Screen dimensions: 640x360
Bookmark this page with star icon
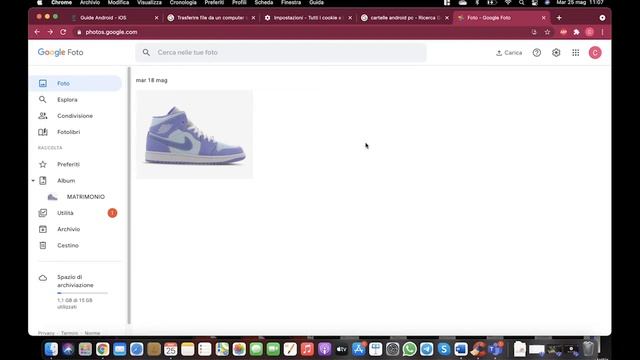547,32
